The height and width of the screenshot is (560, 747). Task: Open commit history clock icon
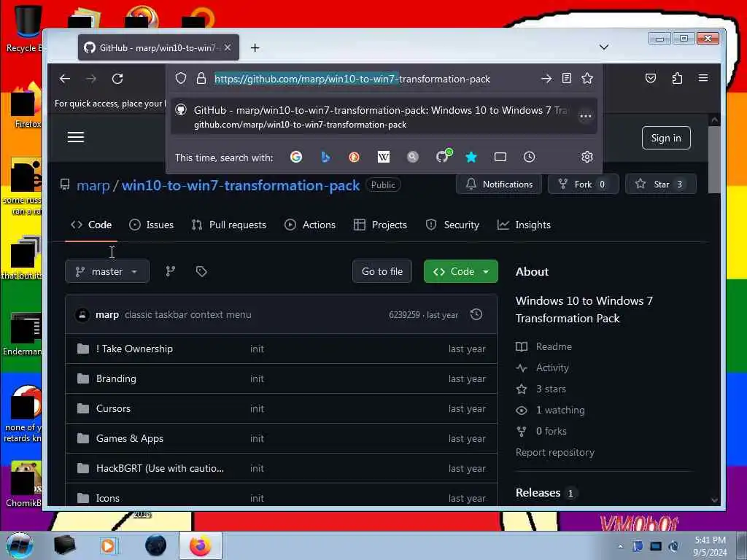coord(476,314)
